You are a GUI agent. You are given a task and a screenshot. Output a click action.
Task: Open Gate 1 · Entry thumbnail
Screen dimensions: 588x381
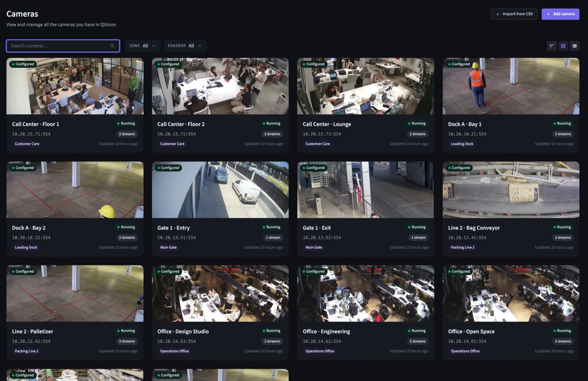[220, 190]
